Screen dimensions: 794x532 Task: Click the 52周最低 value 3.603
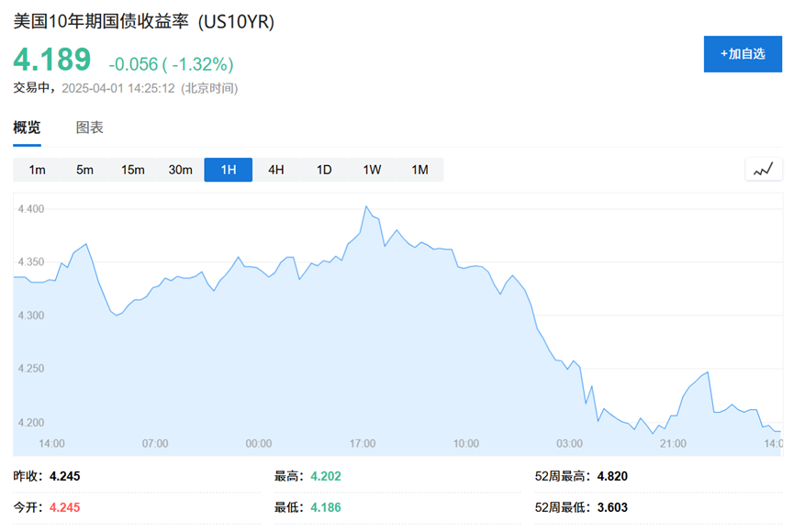point(612,507)
